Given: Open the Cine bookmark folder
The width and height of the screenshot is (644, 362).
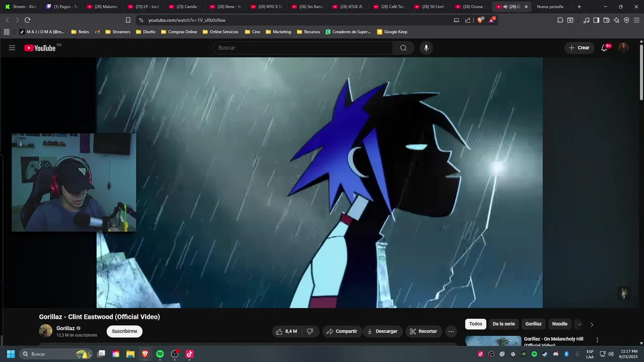Looking at the screenshot, I should click(253, 32).
